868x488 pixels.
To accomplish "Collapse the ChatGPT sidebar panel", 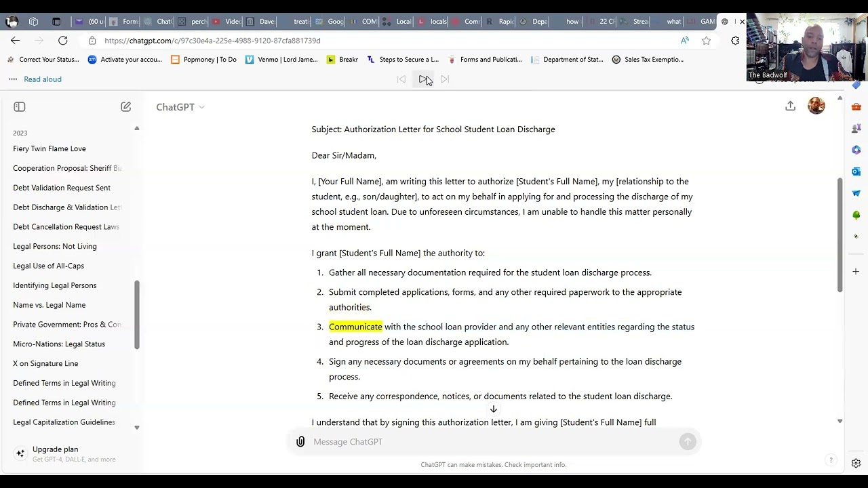I will [x=19, y=107].
